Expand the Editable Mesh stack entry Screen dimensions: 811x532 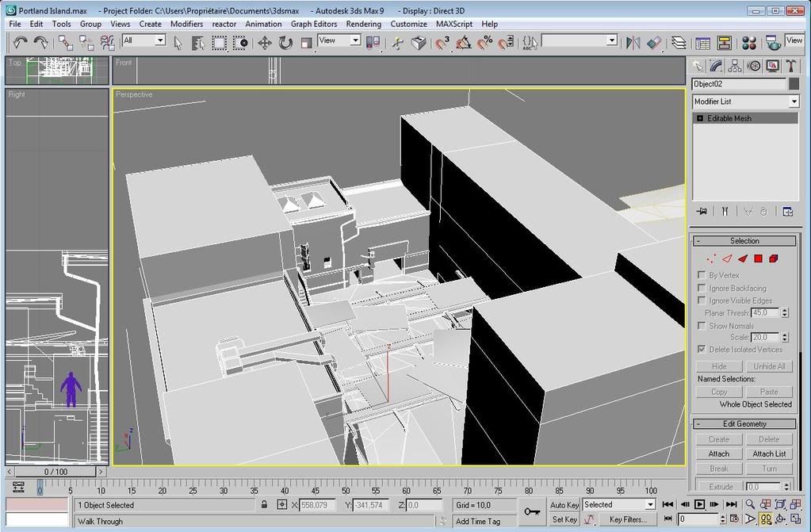coord(700,118)
